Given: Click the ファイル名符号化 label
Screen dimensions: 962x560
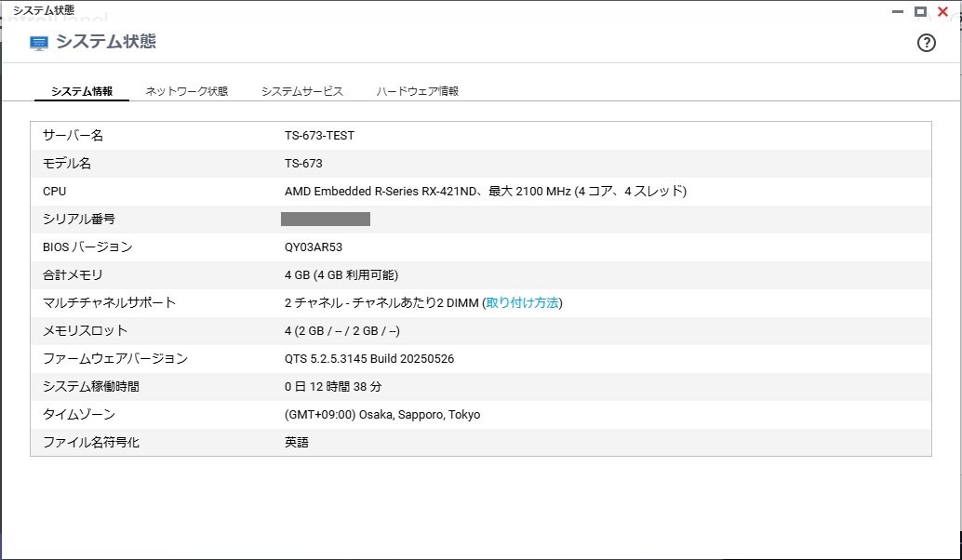Looking at the screenshot, I should tap(91, 443).
